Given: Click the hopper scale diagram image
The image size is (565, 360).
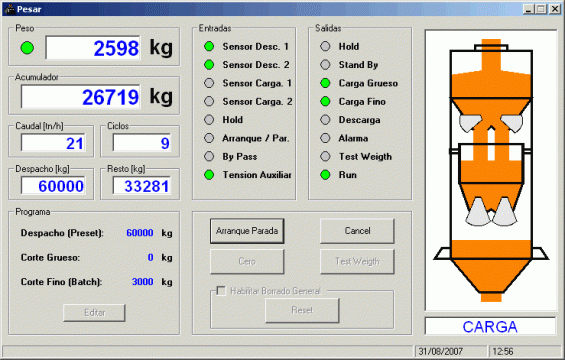Looking at the screenshot, I should pos(491,170).
